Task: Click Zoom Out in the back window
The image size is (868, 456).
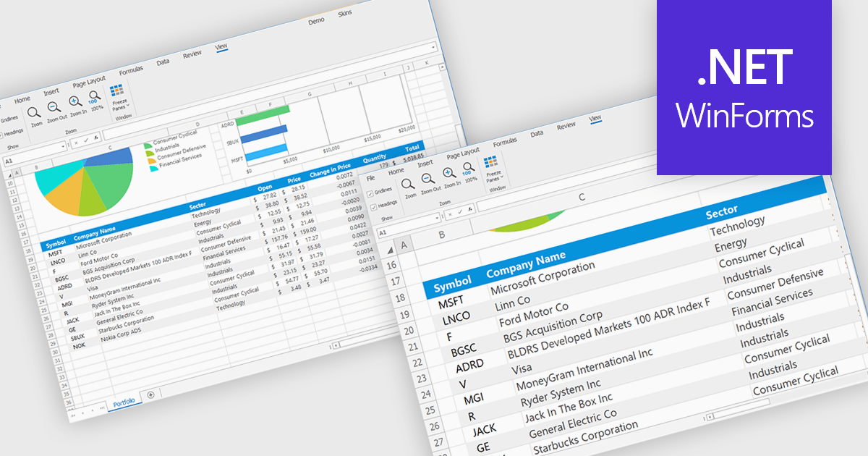Action: 54,106
